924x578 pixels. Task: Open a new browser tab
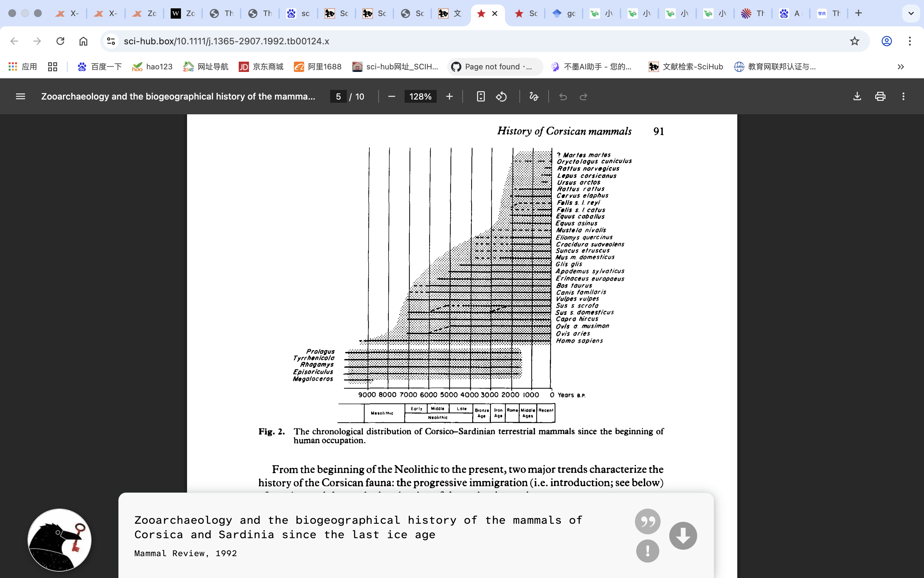(x=859, y=13)
